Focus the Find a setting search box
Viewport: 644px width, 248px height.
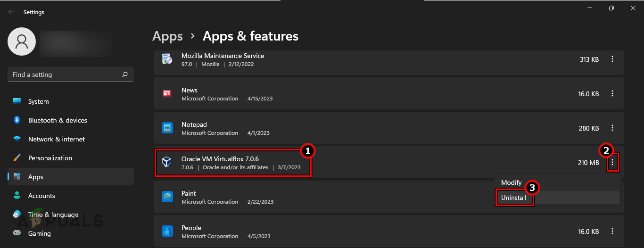click(x=71, y=74)
